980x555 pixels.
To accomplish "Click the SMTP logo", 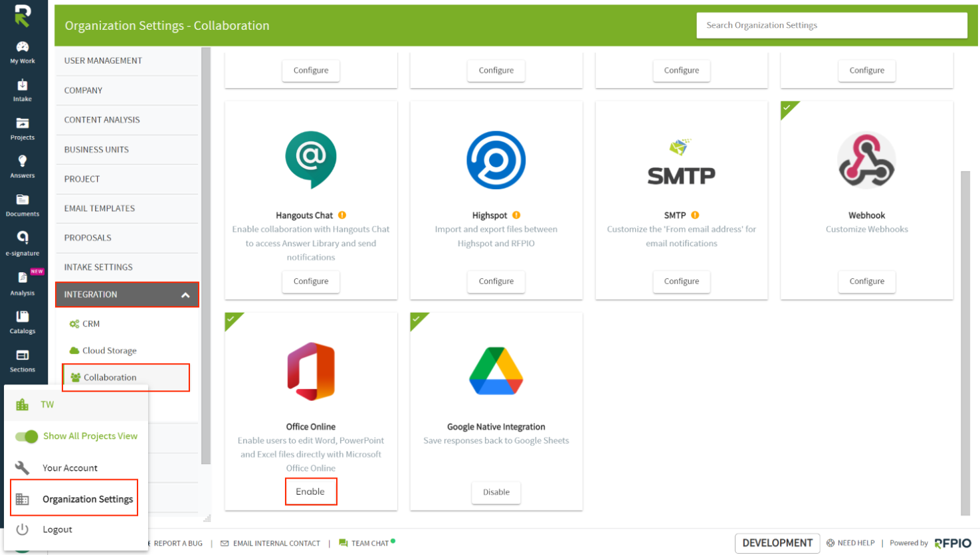I will 682,162.
